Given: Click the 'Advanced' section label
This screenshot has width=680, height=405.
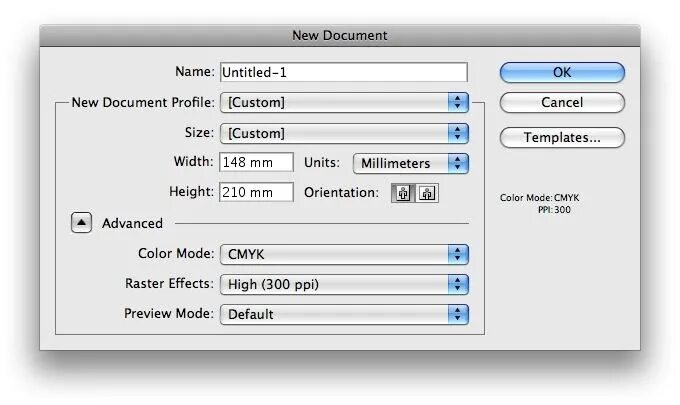Looking at the screenshot, I should point(132,223).
